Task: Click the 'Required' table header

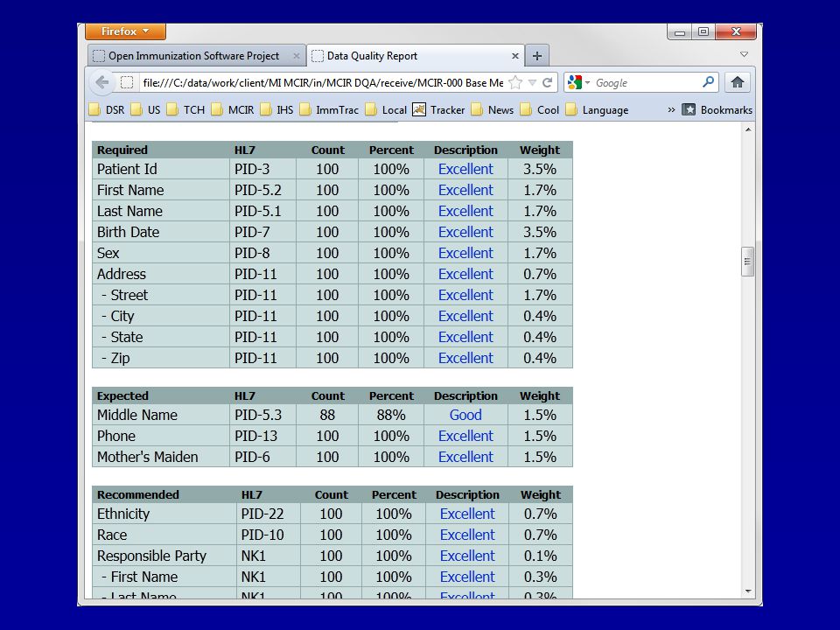Action: click(122, 150)
